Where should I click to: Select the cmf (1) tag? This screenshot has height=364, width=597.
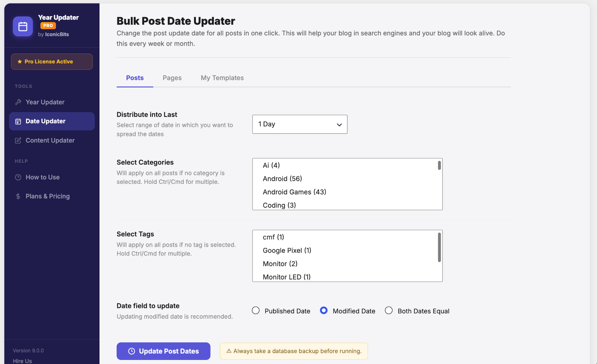coord(345,237)
